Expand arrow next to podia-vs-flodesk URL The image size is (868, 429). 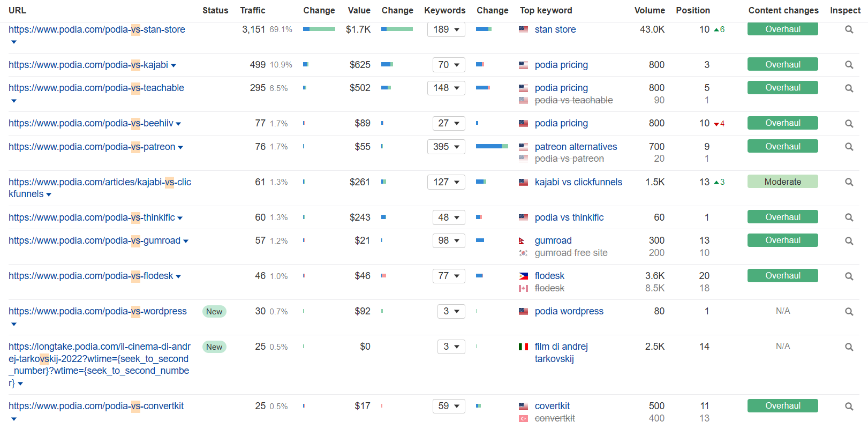pyautogui.click(x=178, y=277)
